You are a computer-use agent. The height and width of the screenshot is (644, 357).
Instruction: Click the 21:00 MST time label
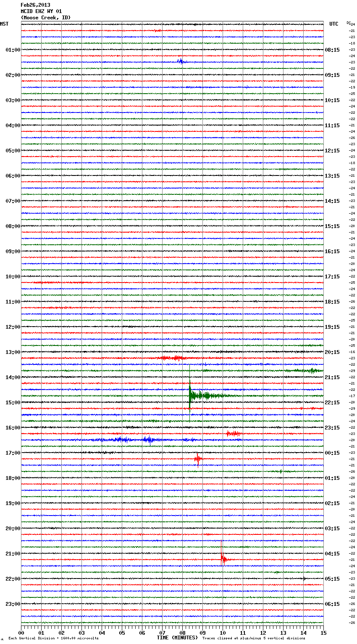coord(13,554)
